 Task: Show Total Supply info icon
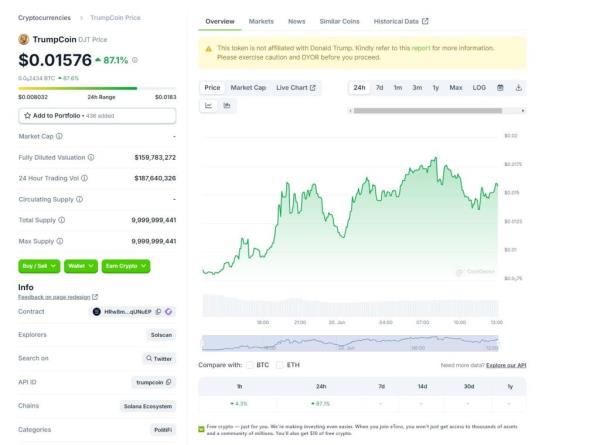pyautogui.click(x=62, y=220)
